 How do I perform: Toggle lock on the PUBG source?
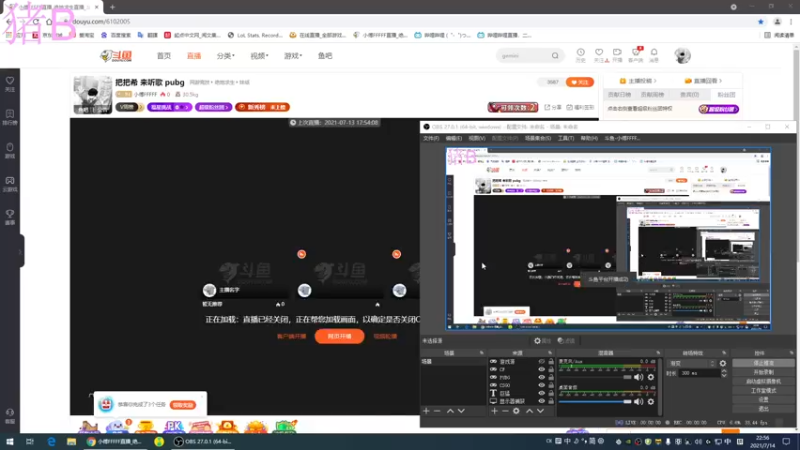pyautogui.click(x=551, y=378)
